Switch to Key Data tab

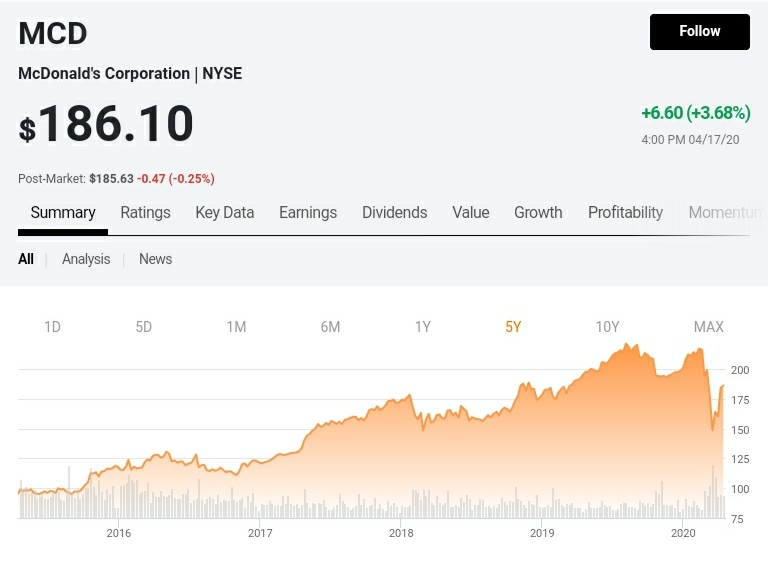[224, 212]
